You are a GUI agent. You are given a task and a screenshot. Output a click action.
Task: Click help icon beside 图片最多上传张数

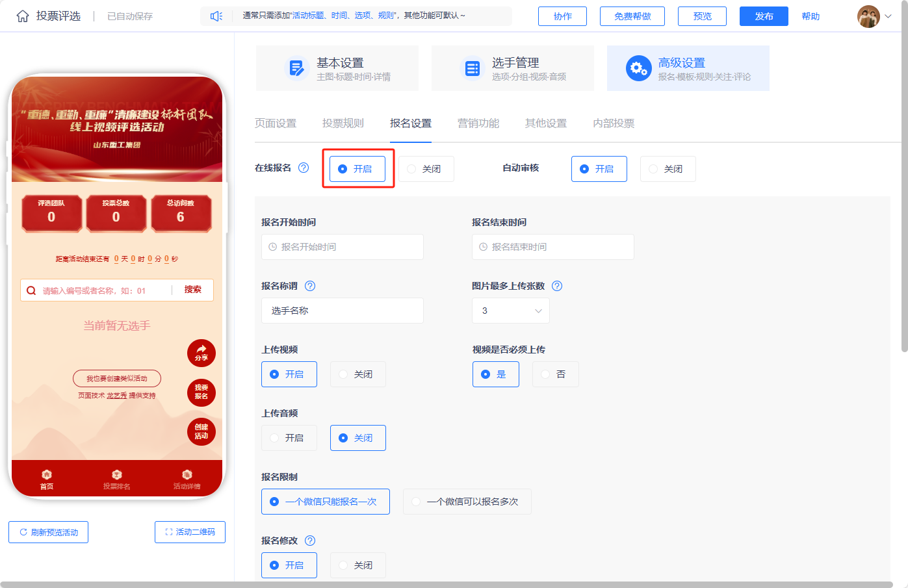pos(557,286)
